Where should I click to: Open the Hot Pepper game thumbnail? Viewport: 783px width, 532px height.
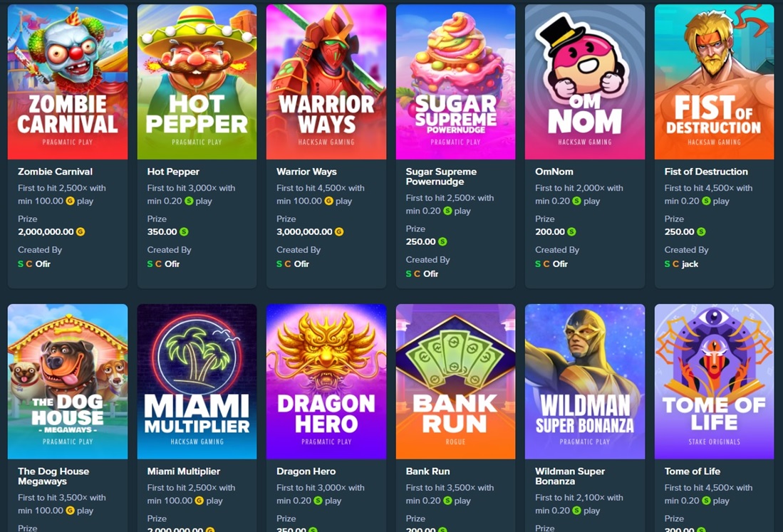click(x=197, y=82)
